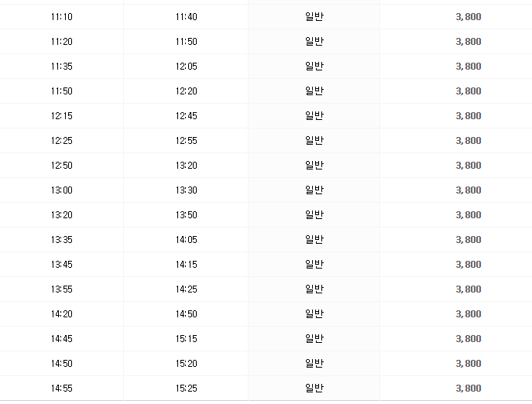The width and height of the screenshot is (532, 404).
Task: Select the 12:20 arrival time cell
Action: pyautogui.click(x=186, y=91)
